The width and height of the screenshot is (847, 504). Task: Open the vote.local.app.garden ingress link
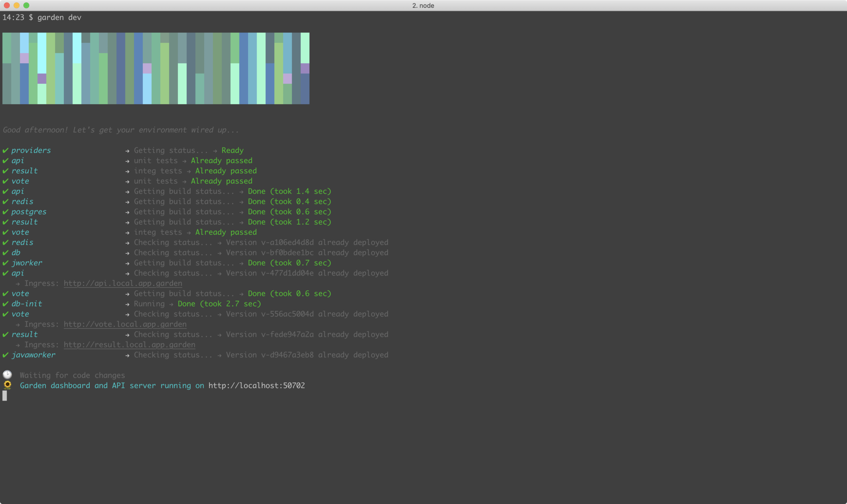[125, 324]
